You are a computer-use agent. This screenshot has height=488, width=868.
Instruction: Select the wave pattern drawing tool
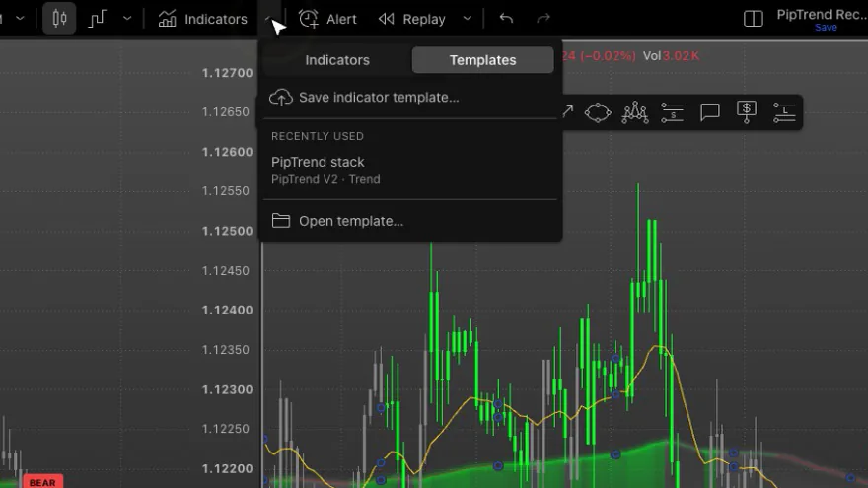tap(635, 112)
